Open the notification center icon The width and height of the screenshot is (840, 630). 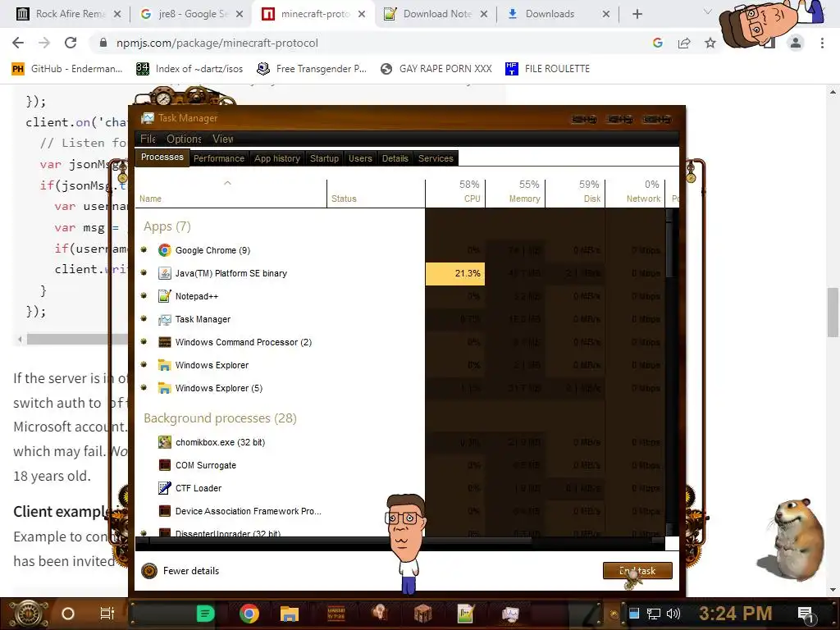pos(806,614)
